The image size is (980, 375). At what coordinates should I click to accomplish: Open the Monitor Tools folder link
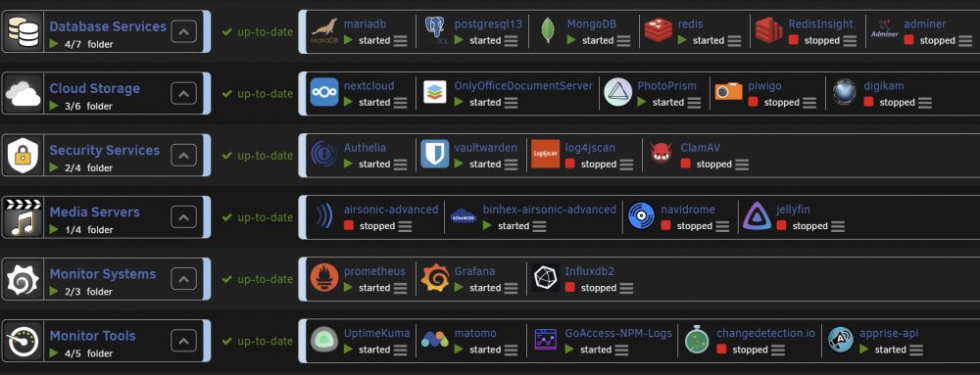pyautogui.click(x=92, y=336)
